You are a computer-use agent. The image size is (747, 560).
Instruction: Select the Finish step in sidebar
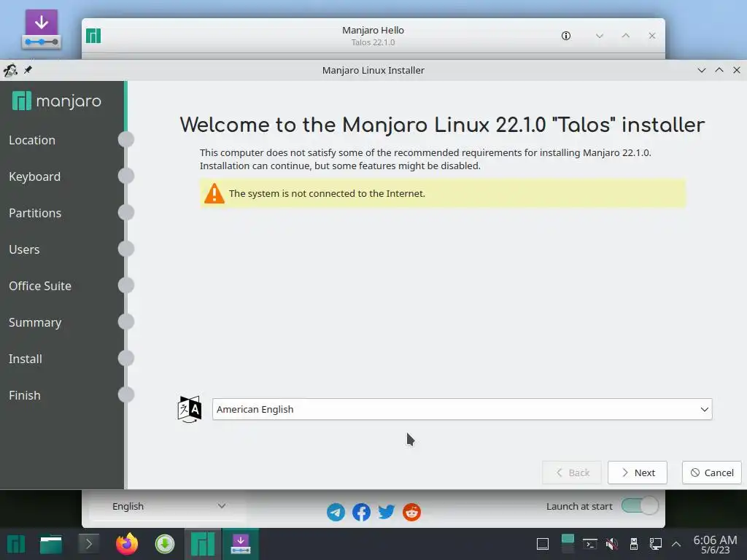click(24, 395)
